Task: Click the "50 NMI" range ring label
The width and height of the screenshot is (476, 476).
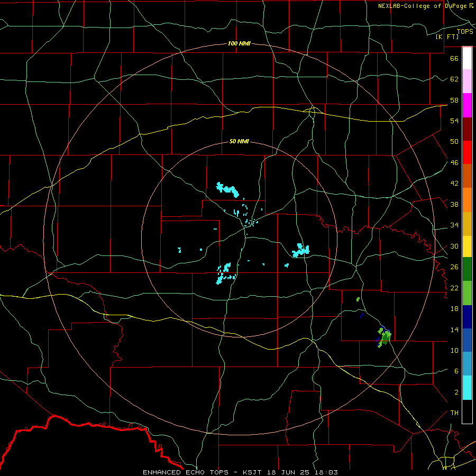Action: (x=239, y=141)
